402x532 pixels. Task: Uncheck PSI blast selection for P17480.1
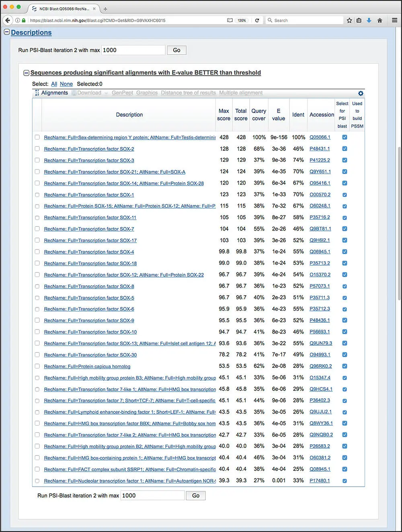pos(345,480)
